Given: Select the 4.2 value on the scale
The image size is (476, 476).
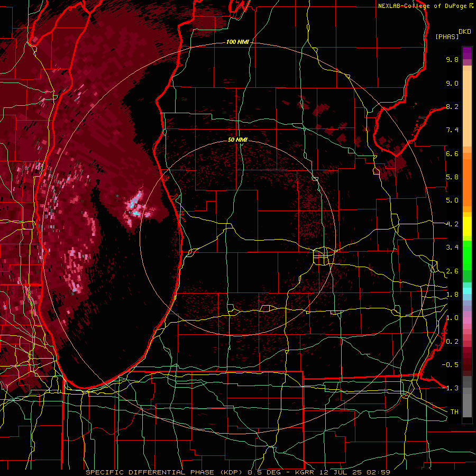Looking at the screenshot, I should click(452, 224).
